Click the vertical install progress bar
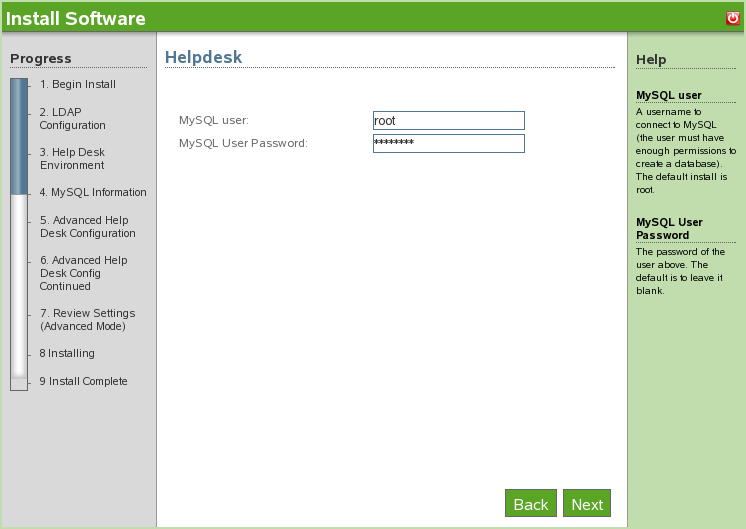 (x=19, y=234)
